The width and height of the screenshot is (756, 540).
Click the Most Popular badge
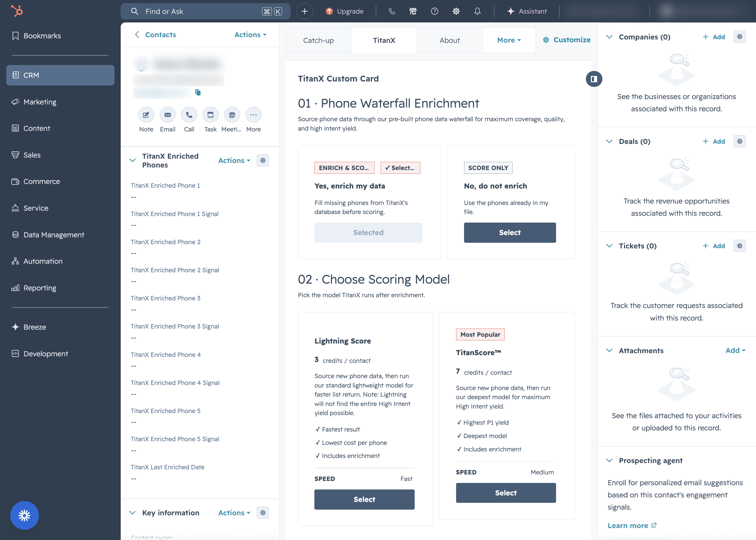point(480,334)
